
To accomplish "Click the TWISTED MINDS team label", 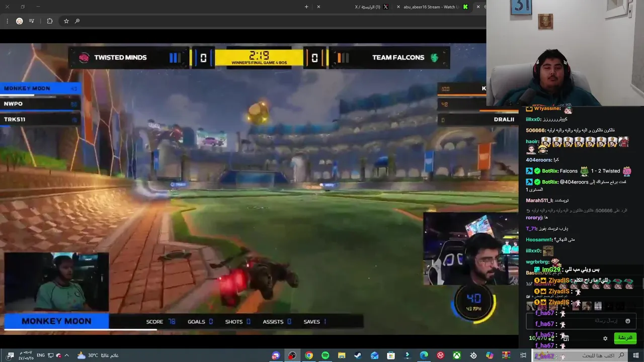I will pyautogui.click(x=120, y=57).
